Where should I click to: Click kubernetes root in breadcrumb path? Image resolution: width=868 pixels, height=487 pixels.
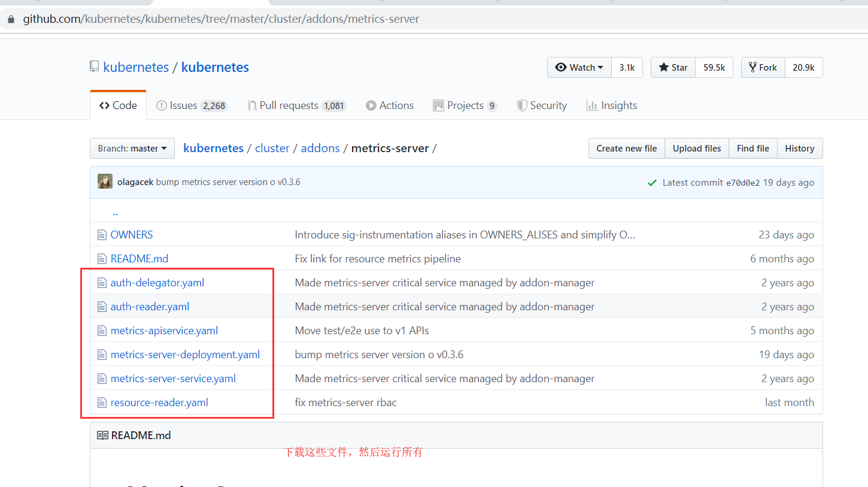(x=213, y=148)
